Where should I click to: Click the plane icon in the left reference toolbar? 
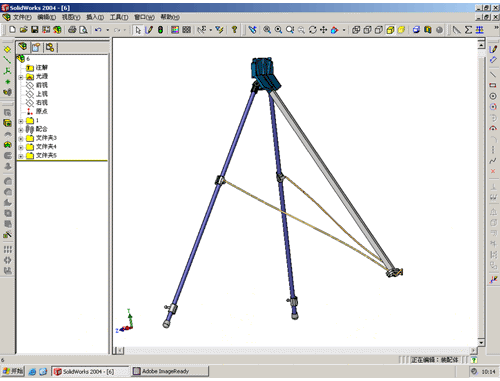7,49
